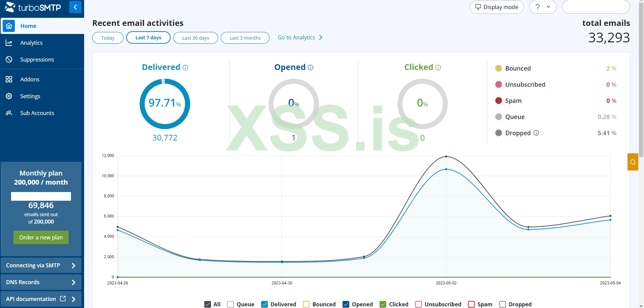Select the Last 7 days range
This screenshot has width=644, height=308.
(148, 37)
